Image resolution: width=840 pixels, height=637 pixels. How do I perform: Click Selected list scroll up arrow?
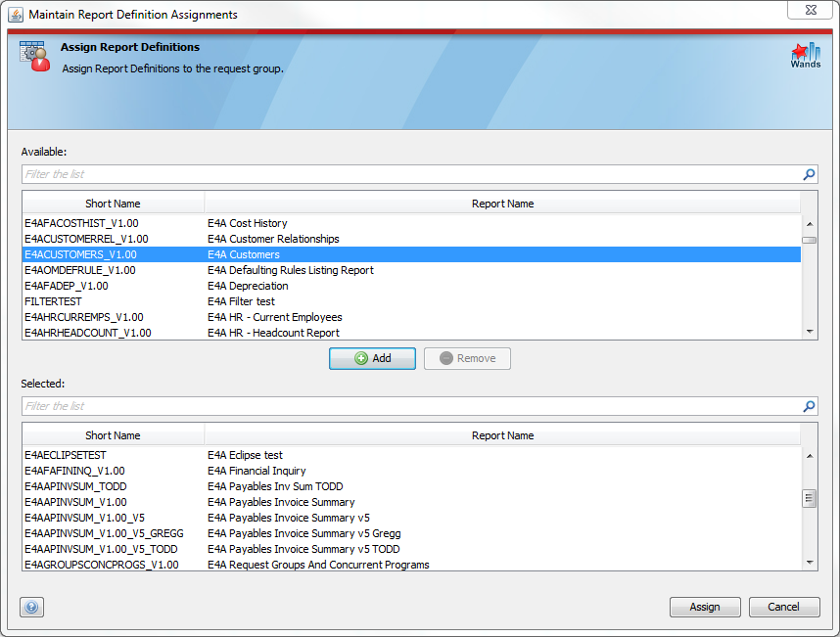[x=810, y=456]
